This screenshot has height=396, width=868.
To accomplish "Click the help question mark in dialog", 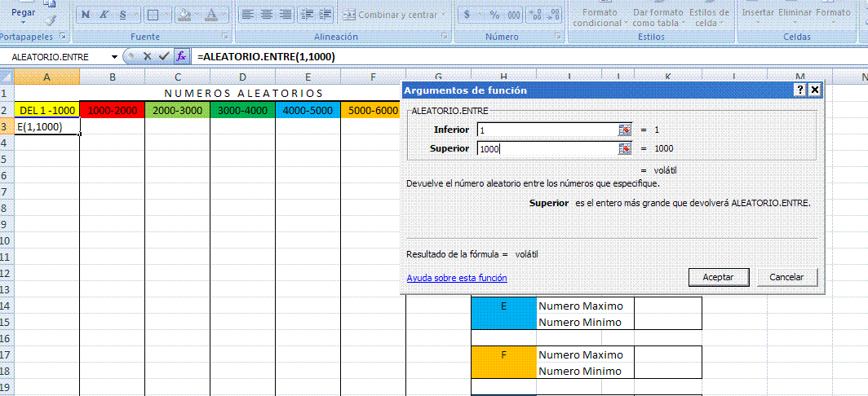I will pos(800,90).
